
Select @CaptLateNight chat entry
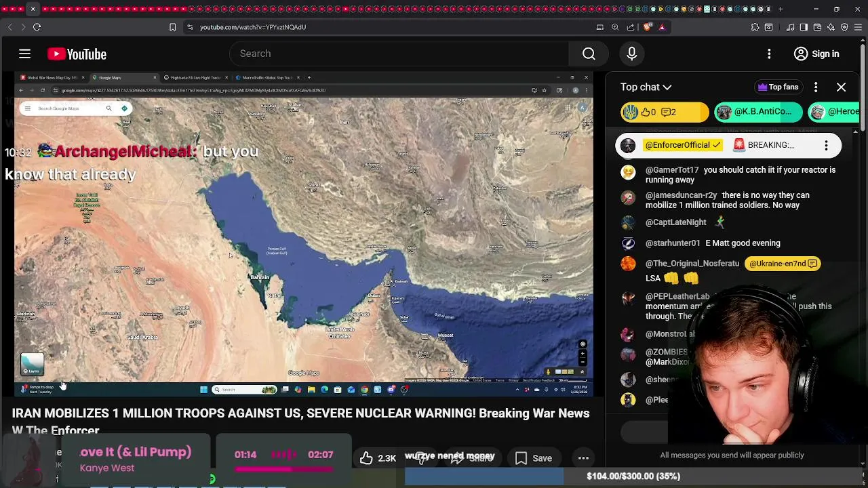click(732, 222)
